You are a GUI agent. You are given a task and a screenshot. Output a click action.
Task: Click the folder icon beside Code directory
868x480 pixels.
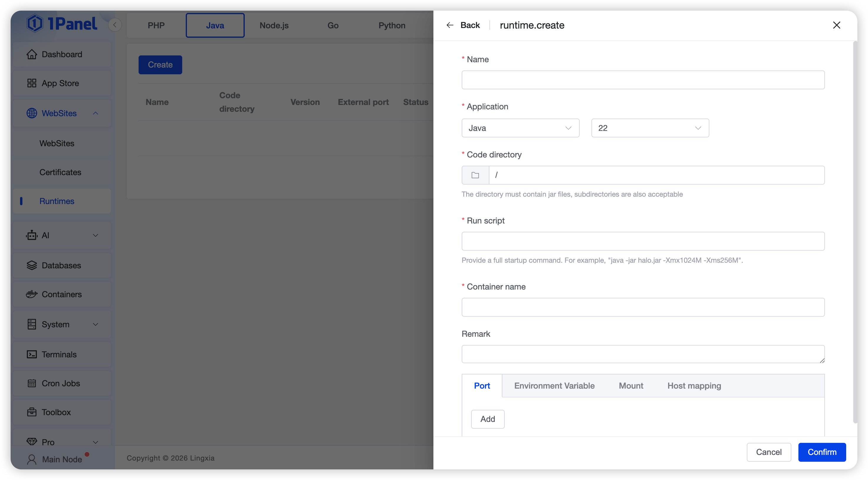475,175
